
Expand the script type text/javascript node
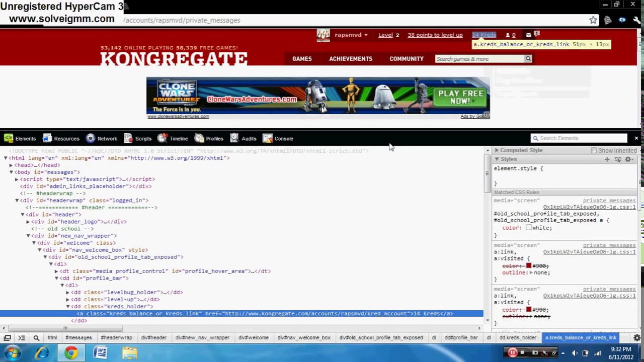coord(17,179)
